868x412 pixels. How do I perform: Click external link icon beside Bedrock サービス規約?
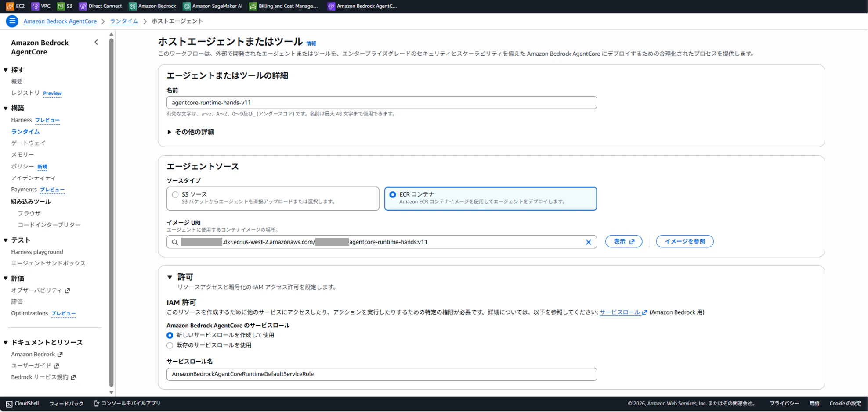(x=73, y=377)
